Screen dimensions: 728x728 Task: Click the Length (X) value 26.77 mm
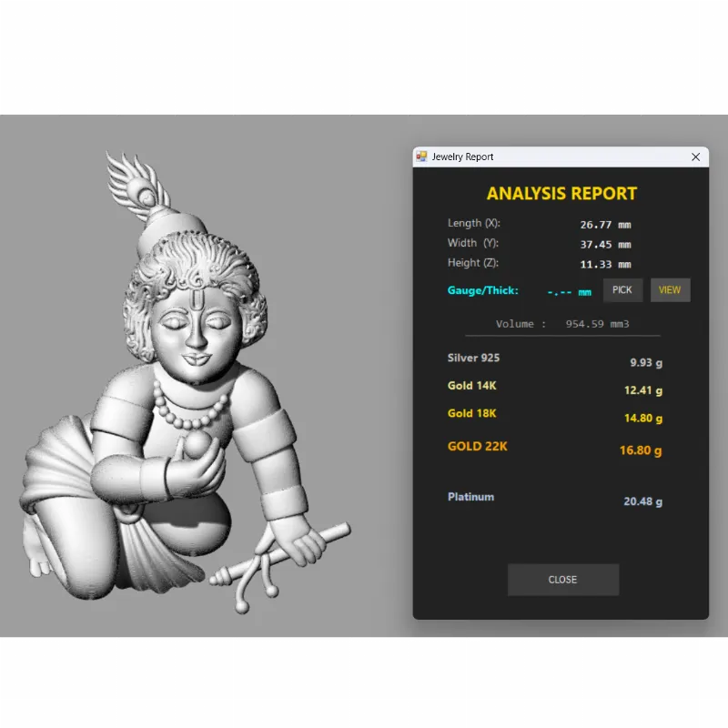[605, 225]
